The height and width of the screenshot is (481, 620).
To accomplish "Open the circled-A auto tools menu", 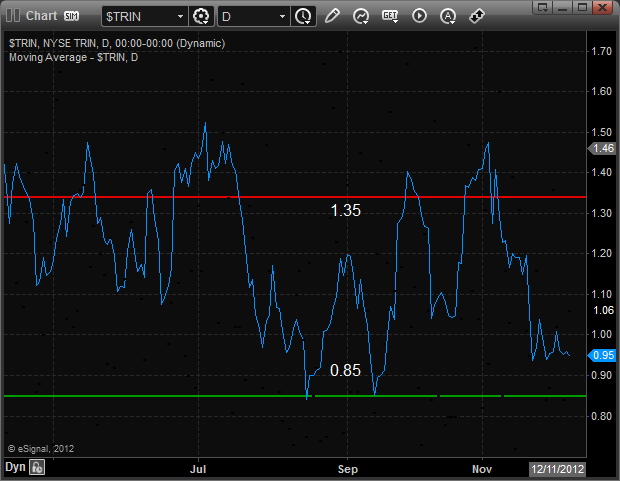I will [x=448, y=16].
